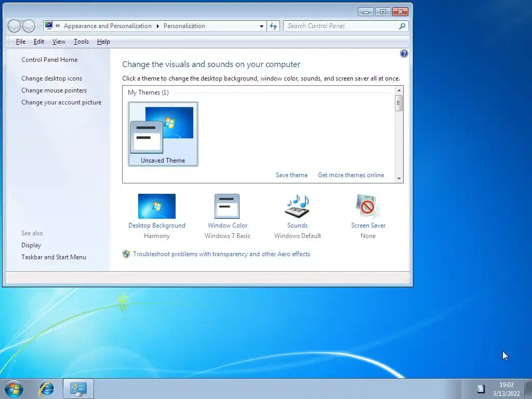Open the Help menu
Screen dimensions: 532x399
pos(103,42)
